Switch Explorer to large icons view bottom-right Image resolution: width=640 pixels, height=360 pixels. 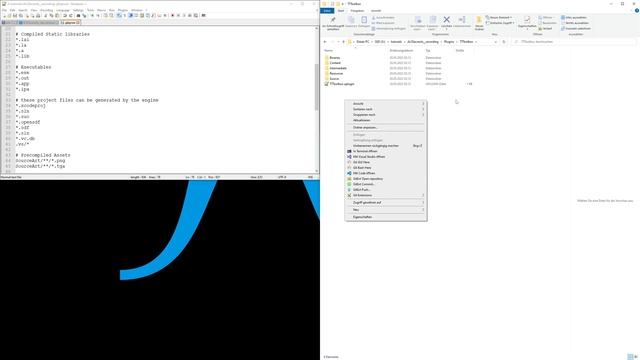[x=636, y=357]
